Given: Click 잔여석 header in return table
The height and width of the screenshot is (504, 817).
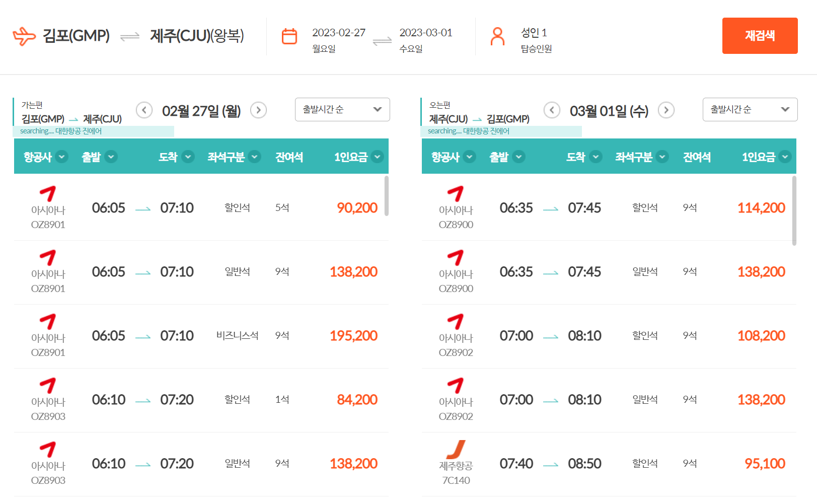Looking at the screenshot, I should (697, 157).
